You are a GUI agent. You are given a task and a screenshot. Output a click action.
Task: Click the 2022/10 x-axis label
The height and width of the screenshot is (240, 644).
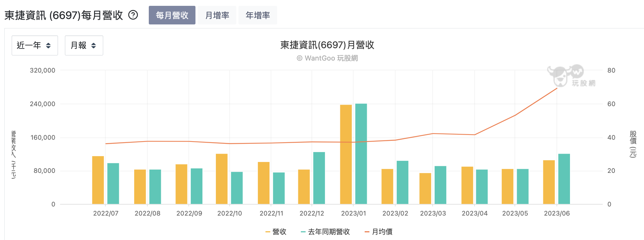pyautogui.click(x=230, y=213)
